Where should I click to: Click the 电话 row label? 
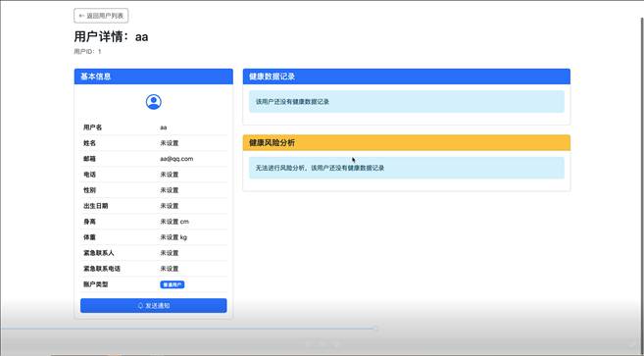tap(89, 175)
